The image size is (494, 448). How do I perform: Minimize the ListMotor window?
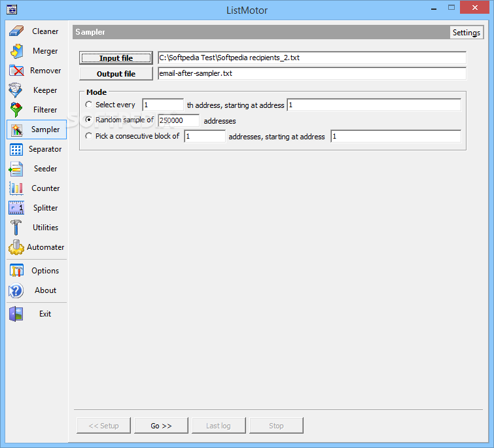[434, 8]
